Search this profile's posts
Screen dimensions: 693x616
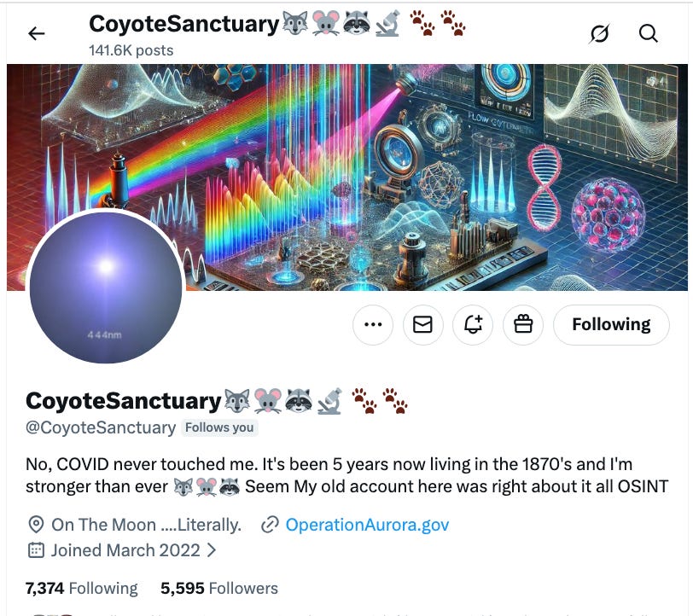pos(649,33)
